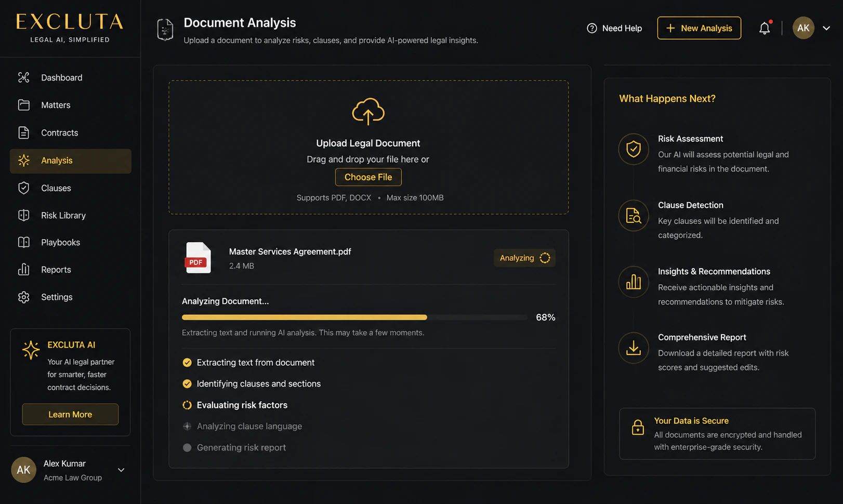Click the Comprehensive Report download icon

634,348
